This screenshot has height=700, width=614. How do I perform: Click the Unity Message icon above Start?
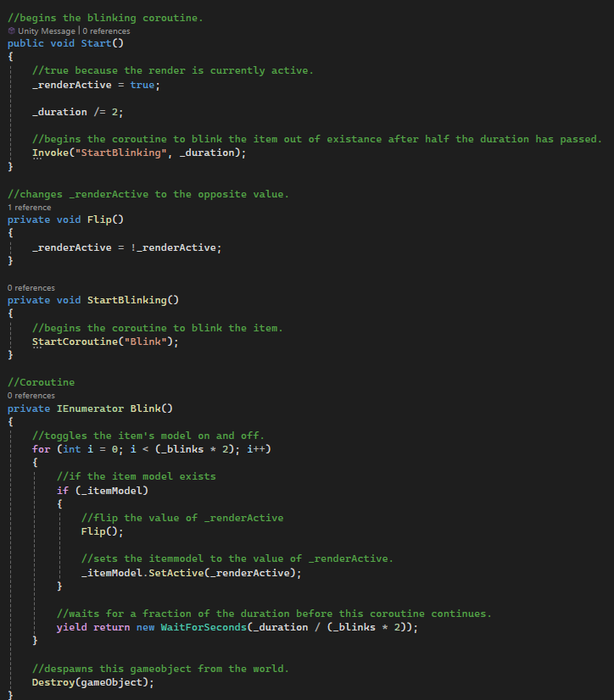[x=12, y=31]
